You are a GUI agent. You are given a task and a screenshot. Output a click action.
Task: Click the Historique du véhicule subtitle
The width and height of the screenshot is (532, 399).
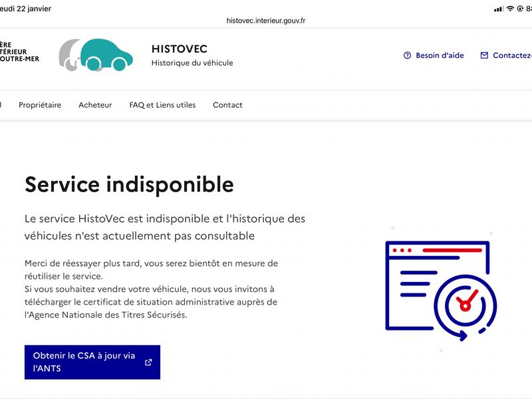click(x=192, y=63)
